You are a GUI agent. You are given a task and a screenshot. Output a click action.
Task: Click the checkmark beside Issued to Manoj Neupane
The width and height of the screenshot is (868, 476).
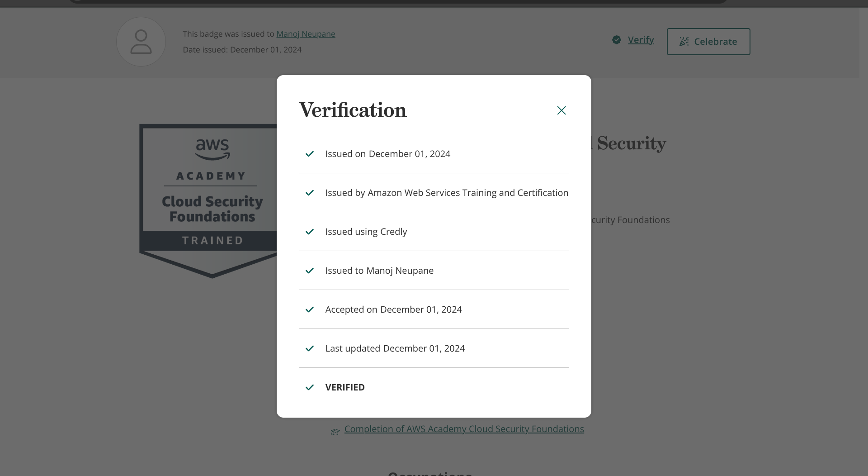coord(310,271)
